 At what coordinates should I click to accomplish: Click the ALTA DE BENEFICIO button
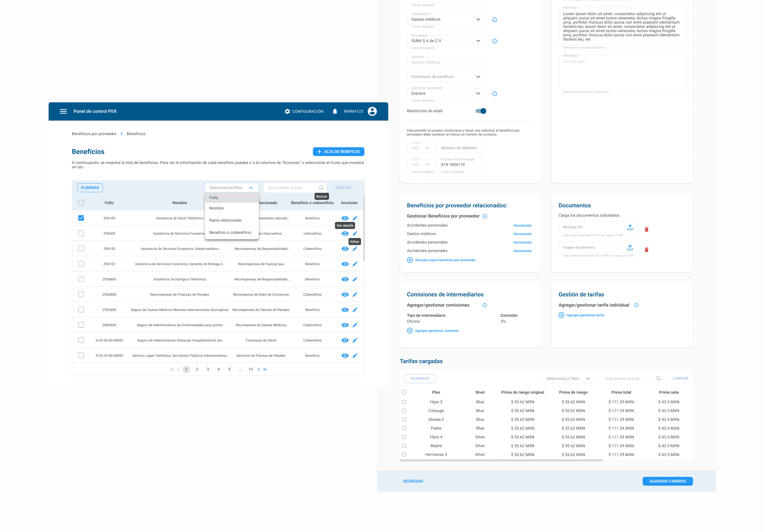(x=338, y=152)
